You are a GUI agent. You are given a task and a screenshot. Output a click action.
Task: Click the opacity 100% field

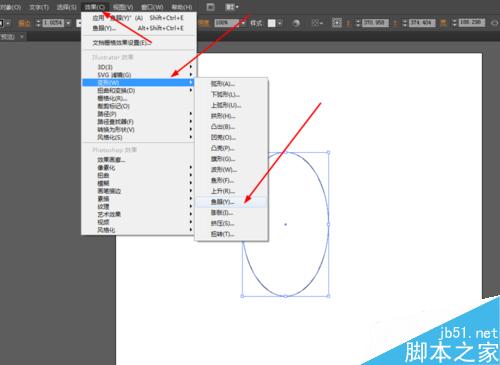click(x=227, y=23)
